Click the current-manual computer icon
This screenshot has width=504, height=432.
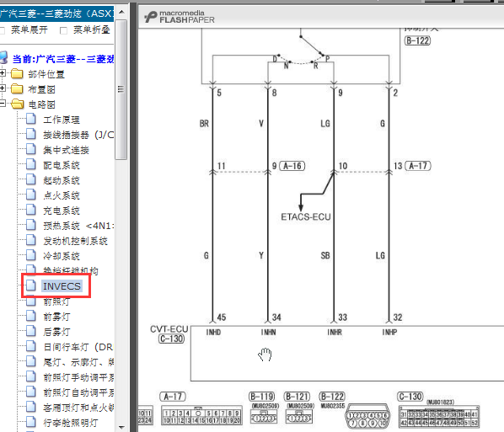(3, 58)
